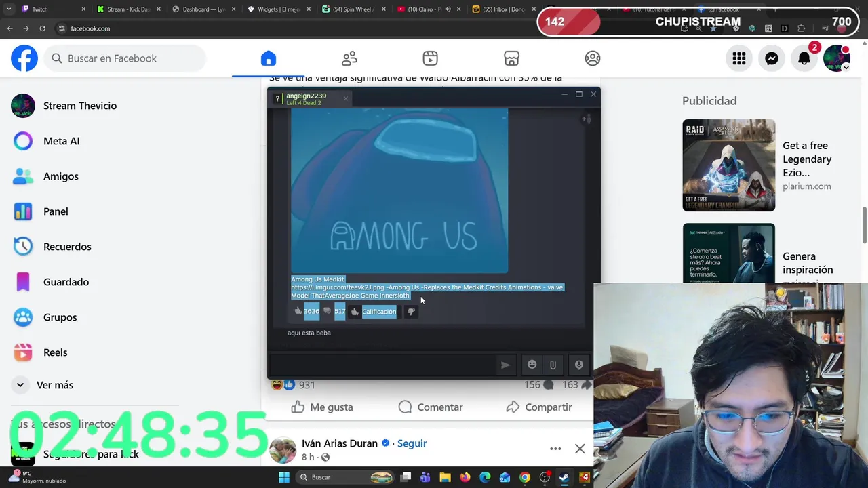Click the Comentar button on the post

(431, 407)
